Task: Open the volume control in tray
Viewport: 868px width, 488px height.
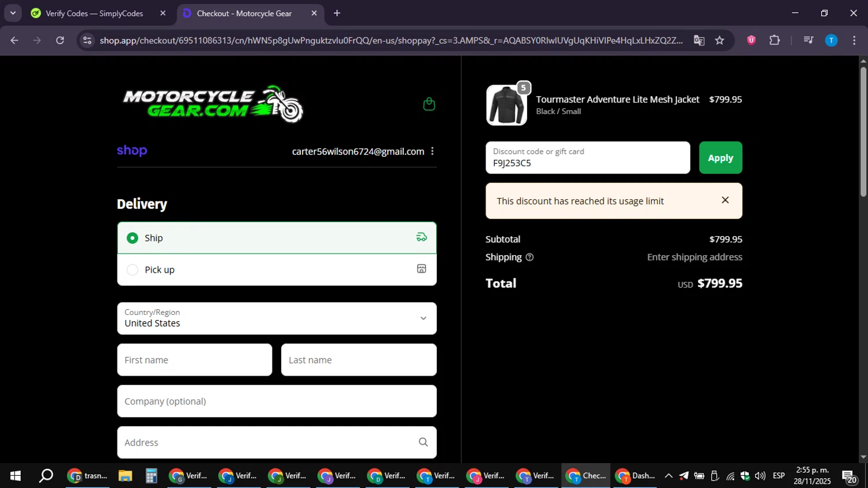Action: click(760, 476)
